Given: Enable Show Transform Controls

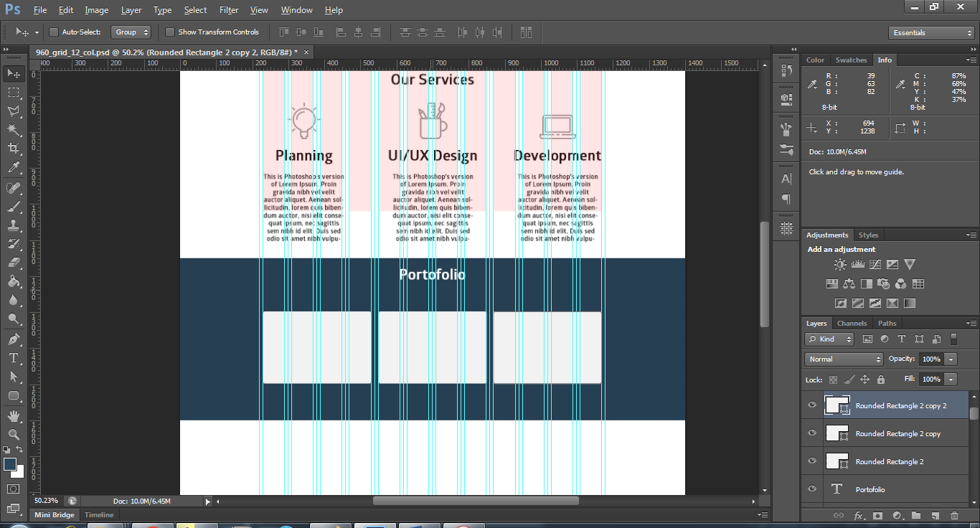Looking at the screenshot, I should (x=170, y=32).
